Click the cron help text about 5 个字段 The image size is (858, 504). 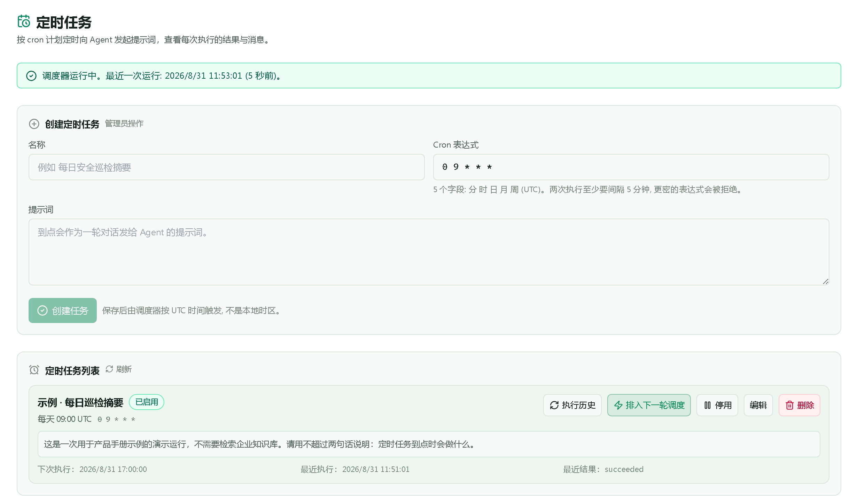pyautogui.click(x=588, y=189)
